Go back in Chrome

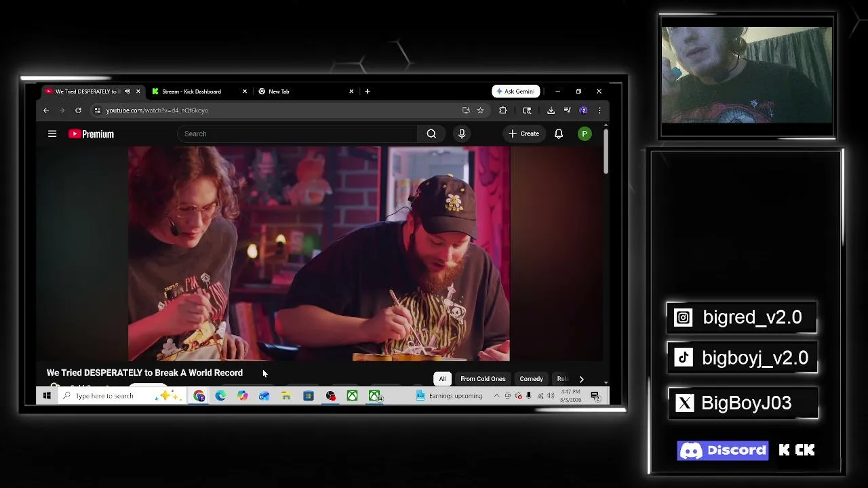[46, 110]
